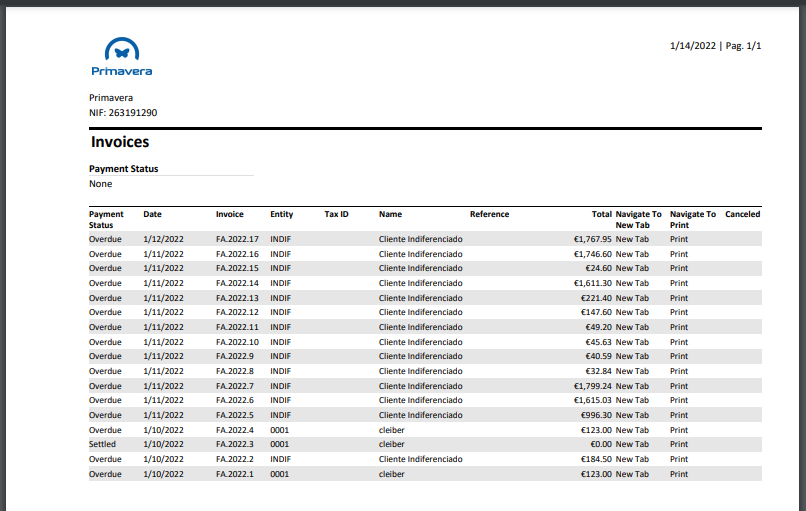Open invoice FA.2022.8 in New Tab
806x511 pixels.
[x=632, y=371]
